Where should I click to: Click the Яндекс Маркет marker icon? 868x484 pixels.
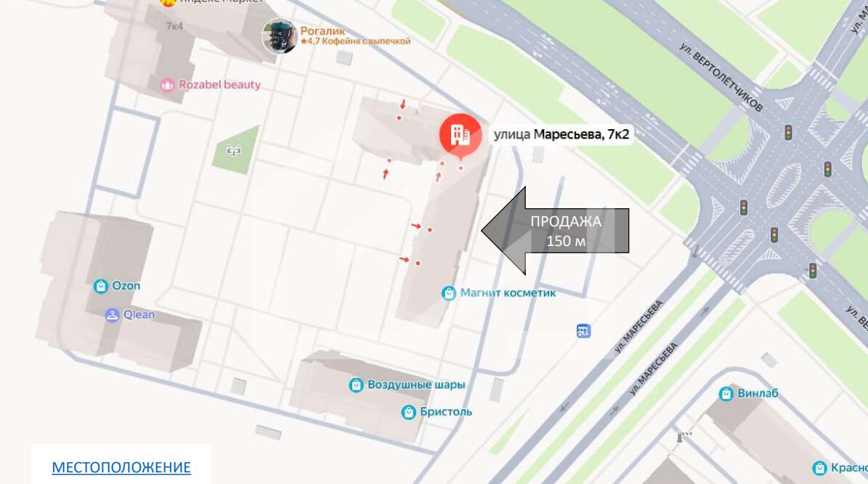(x=168, y=1)
